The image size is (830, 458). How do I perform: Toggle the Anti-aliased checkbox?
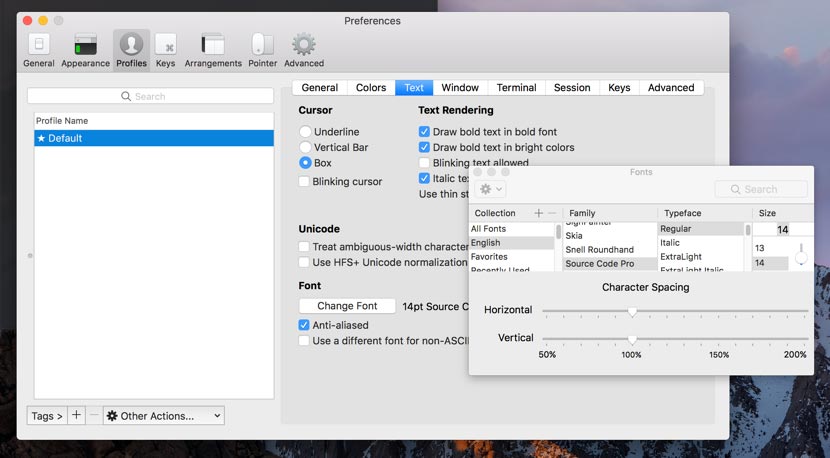[304, 325]
